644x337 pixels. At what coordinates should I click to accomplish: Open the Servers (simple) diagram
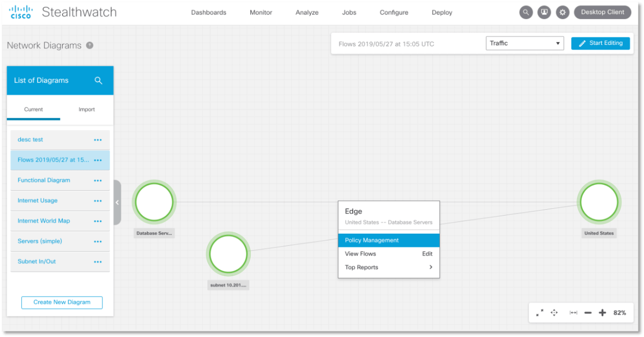tap(40, 241)
